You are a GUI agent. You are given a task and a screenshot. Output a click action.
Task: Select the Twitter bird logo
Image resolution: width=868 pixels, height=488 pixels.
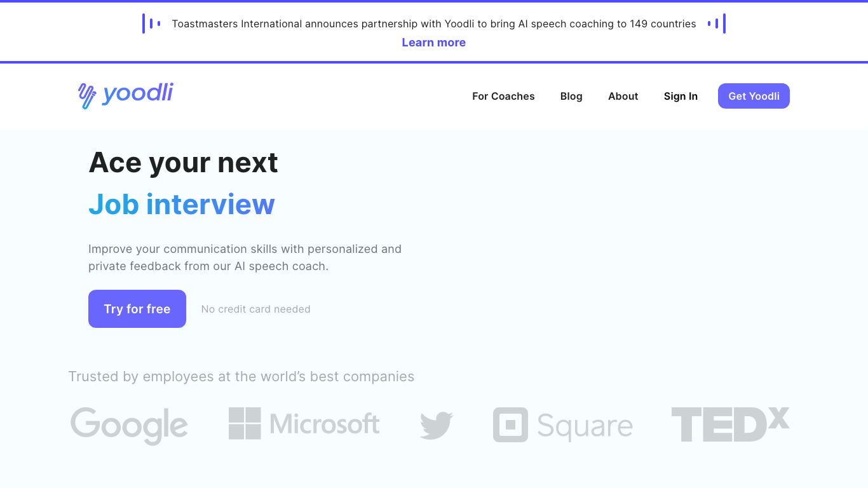tap(436, 424)
